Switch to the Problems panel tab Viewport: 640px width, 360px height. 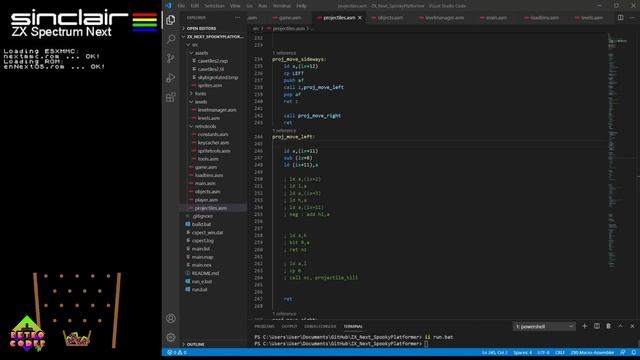(x=264, y=326)
